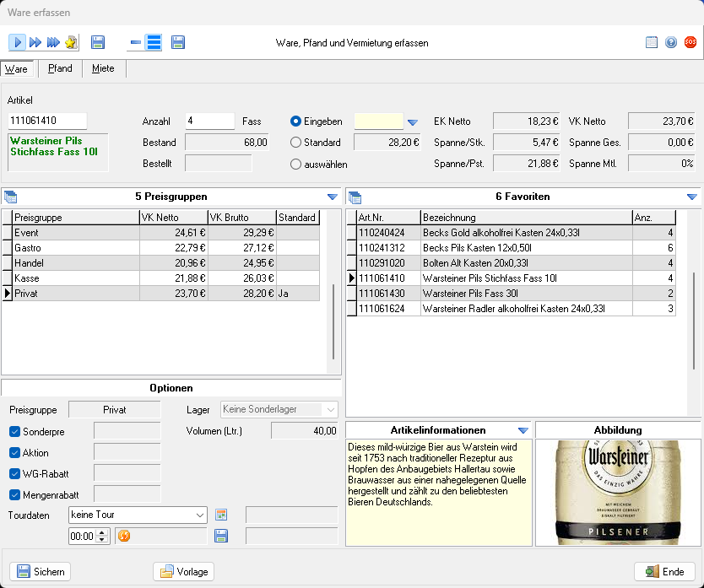The image size is (704, 588).
Task: Click the blue list rows toolbar icon
Action: pyautogui.click(x=154, y=43)
